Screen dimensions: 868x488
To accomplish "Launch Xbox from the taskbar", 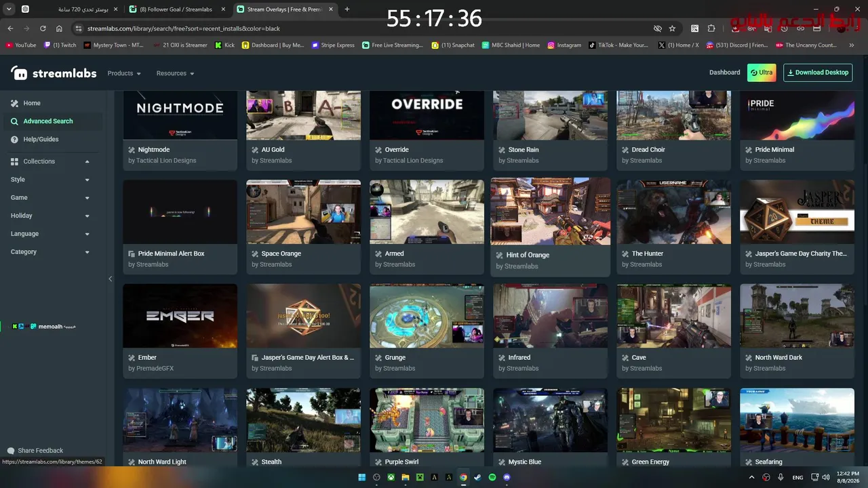I will [391, 477].
